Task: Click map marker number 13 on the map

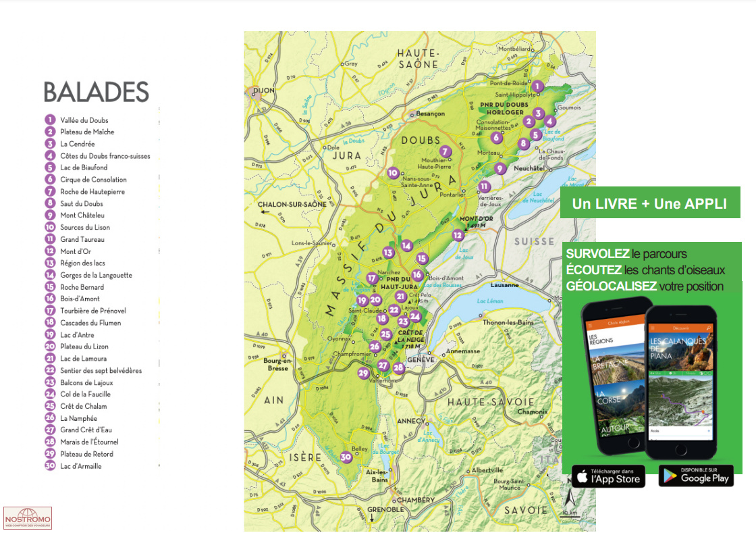Action: pyautogui.click(x=388, y=252)
